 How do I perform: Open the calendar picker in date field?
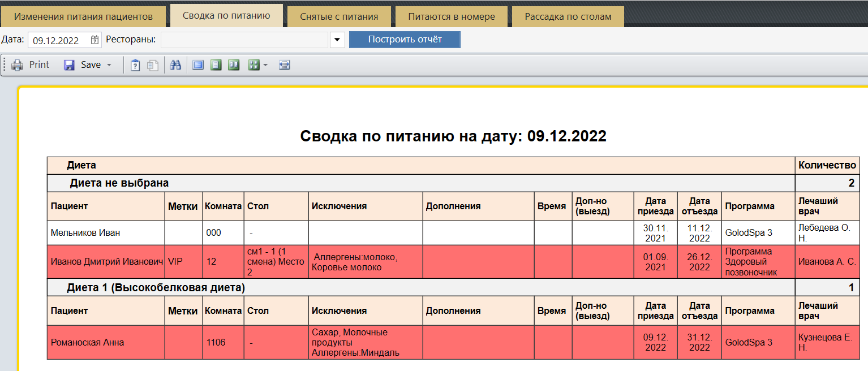(x=94, y=40)
